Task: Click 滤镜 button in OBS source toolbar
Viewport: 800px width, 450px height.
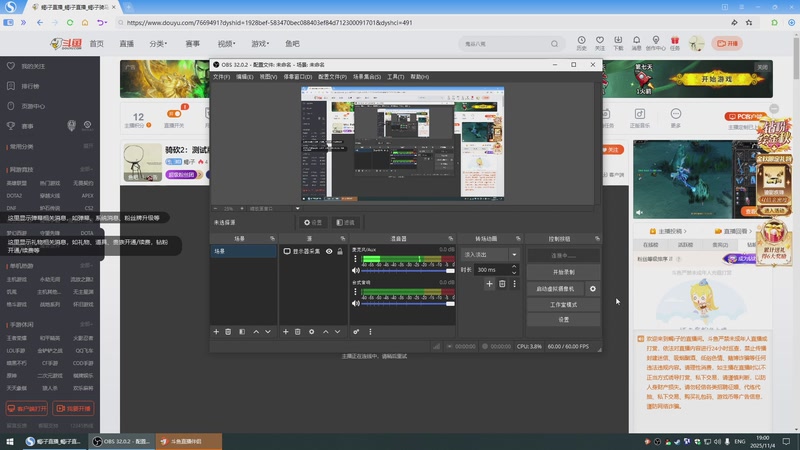Action: [x=345, y=222]
